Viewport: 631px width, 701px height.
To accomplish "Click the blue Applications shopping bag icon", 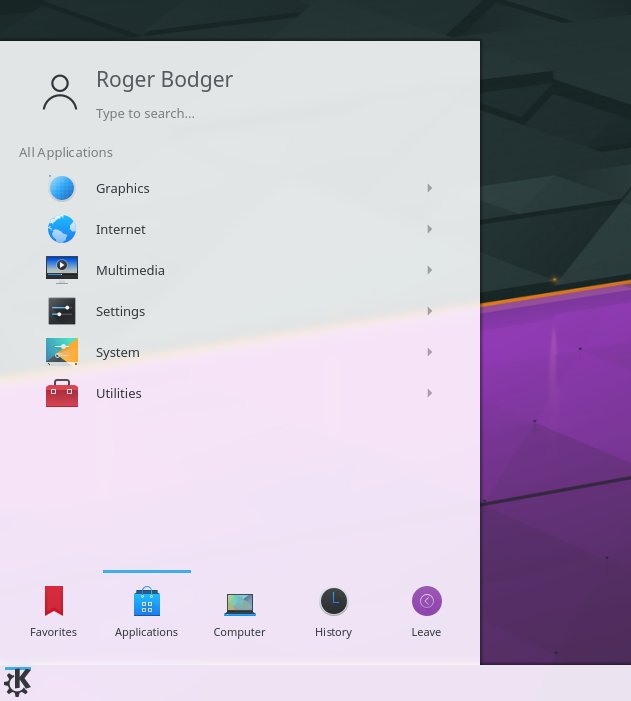I will coord(147,601).
